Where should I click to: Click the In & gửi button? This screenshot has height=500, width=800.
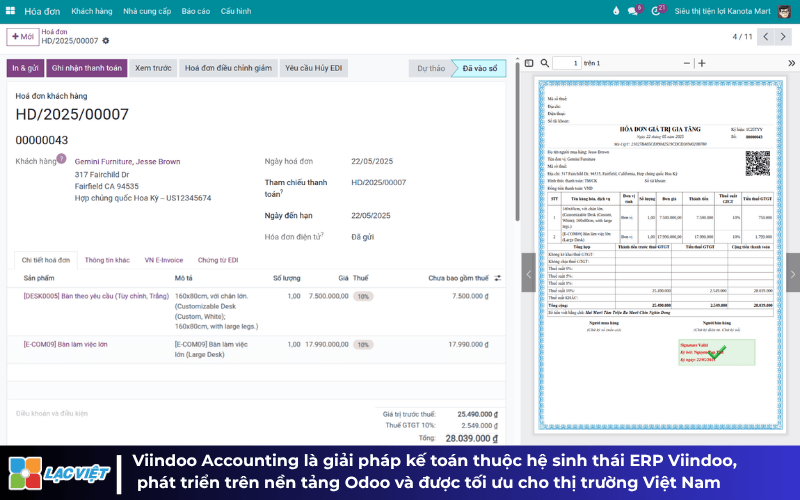pyautogui.click(x=26, y=68)
